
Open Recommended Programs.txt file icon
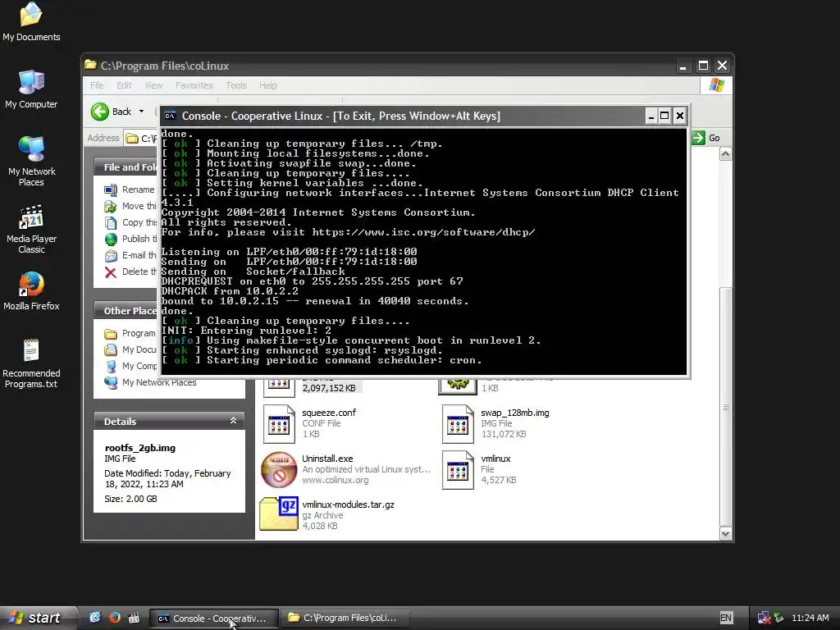[x=31, y=351]
